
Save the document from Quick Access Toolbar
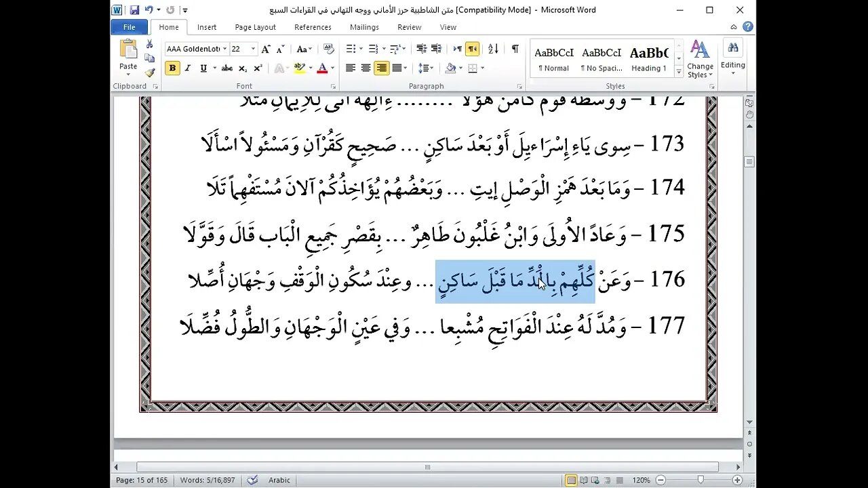click(x=134, y=10)
